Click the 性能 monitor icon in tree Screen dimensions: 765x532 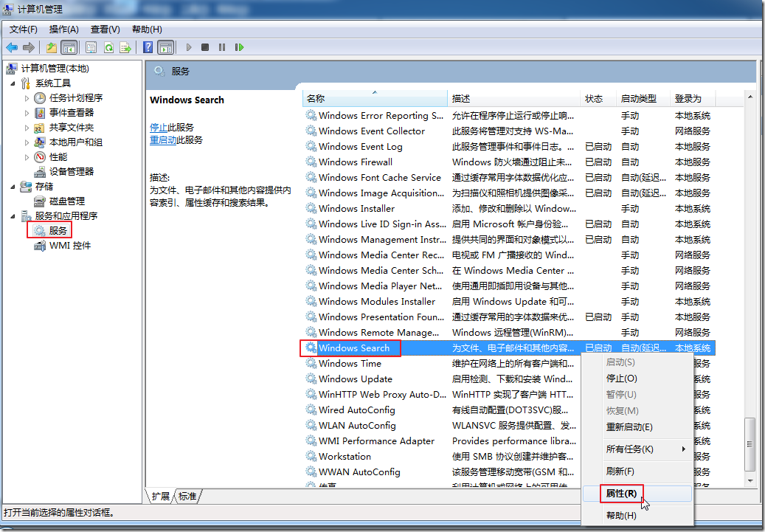pos(40,157)
